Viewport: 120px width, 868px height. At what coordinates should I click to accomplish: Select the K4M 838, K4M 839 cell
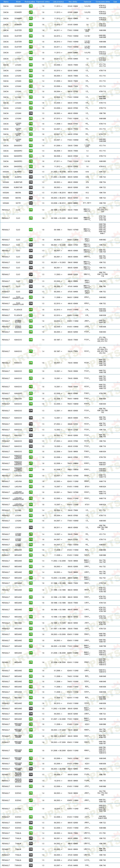click(x=103, y=310)
